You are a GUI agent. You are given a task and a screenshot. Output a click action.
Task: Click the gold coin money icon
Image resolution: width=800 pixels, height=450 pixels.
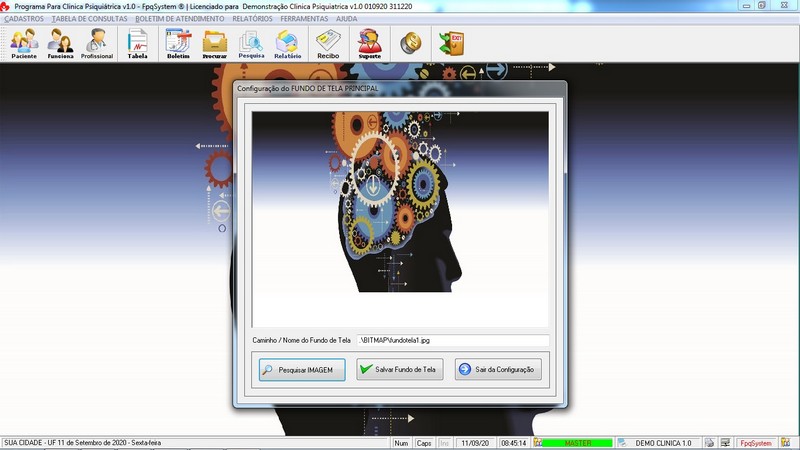[x=410, y=43]
